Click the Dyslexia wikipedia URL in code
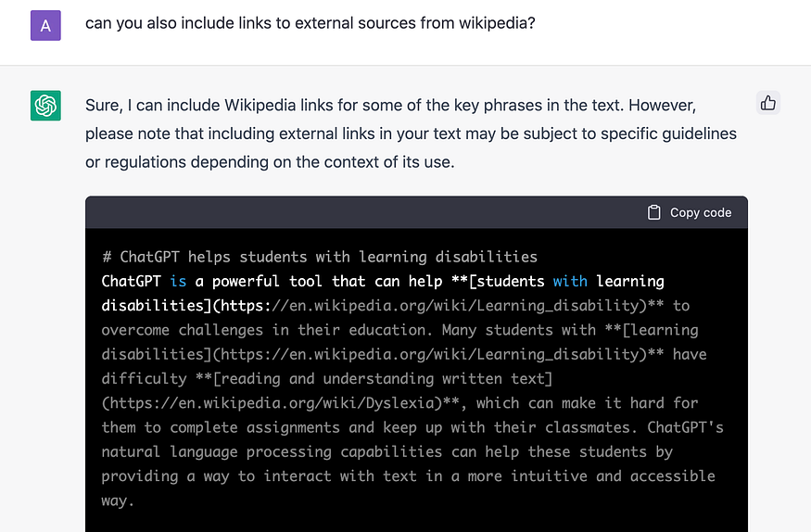 272,403
